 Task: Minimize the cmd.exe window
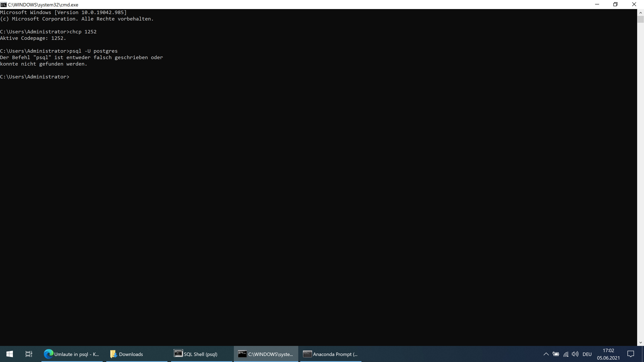coord(597,4)
